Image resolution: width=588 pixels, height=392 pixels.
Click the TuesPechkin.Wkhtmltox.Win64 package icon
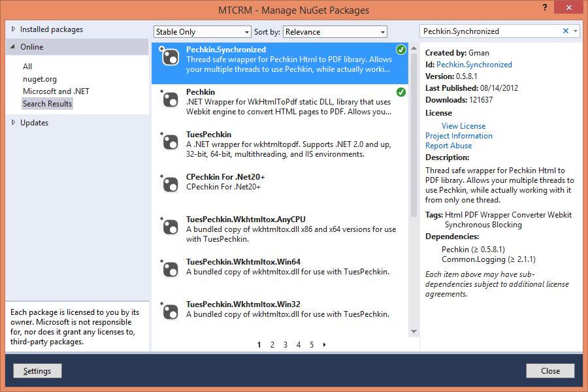coord(169,269)
